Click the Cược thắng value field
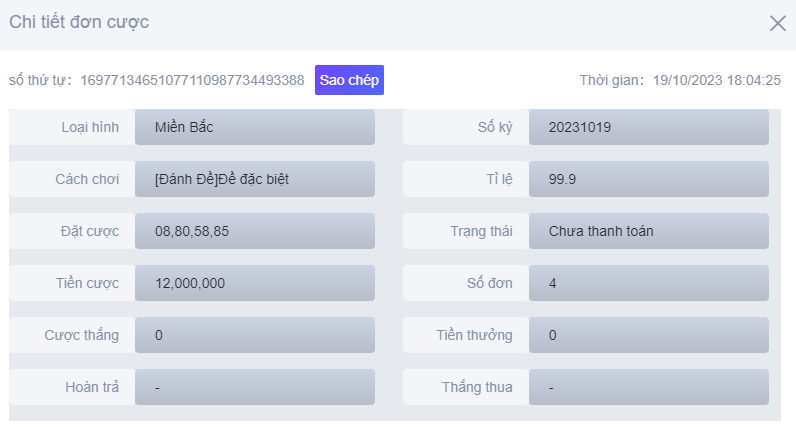 tap(254, 335)
